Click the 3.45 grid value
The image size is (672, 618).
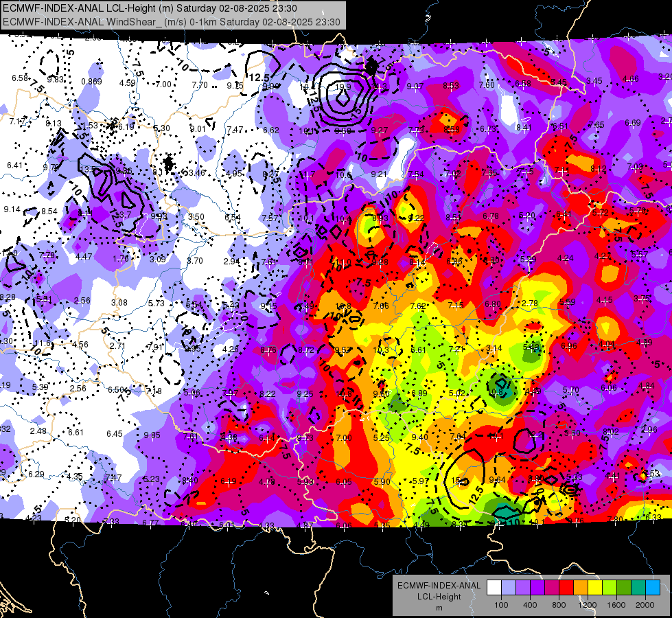coord(594,80)
